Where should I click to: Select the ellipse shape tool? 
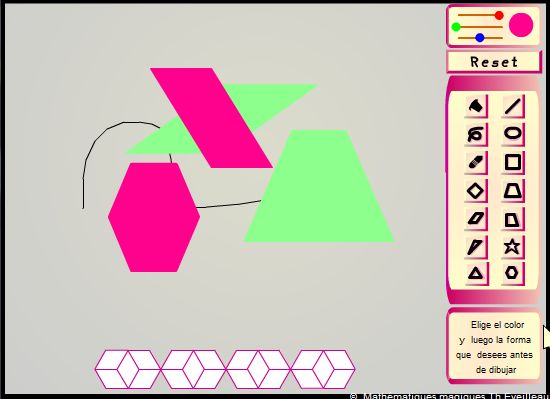coord(512,134)
